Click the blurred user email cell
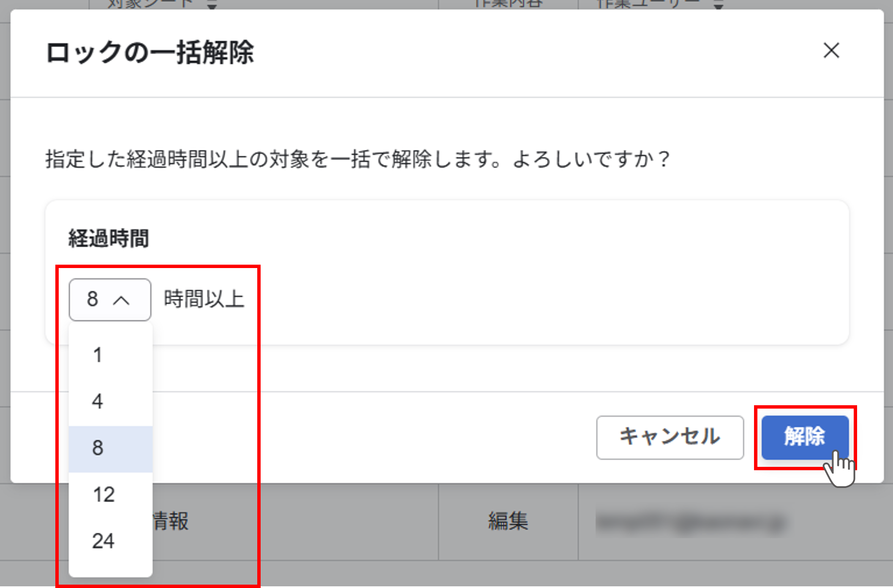Image resolution: width=893 pixels, height=588 pixels. [691, 523]
